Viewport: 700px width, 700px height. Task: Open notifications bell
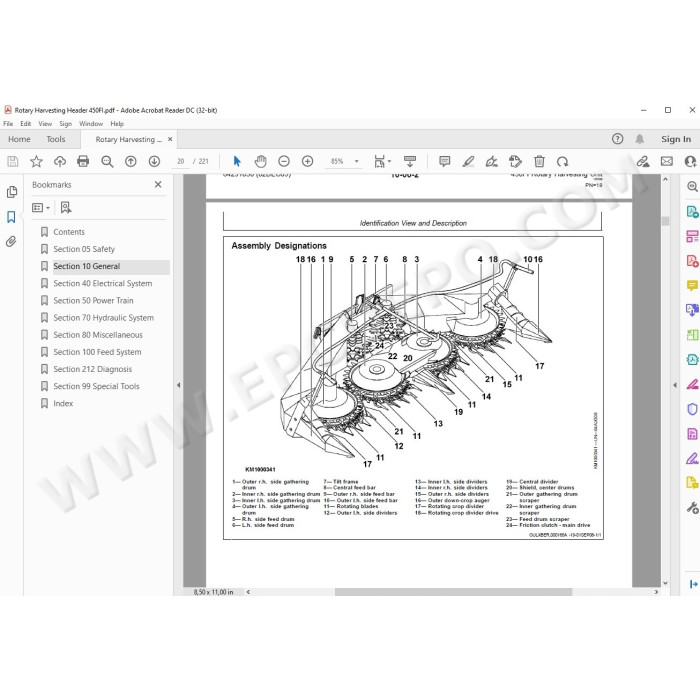(640, 139)
